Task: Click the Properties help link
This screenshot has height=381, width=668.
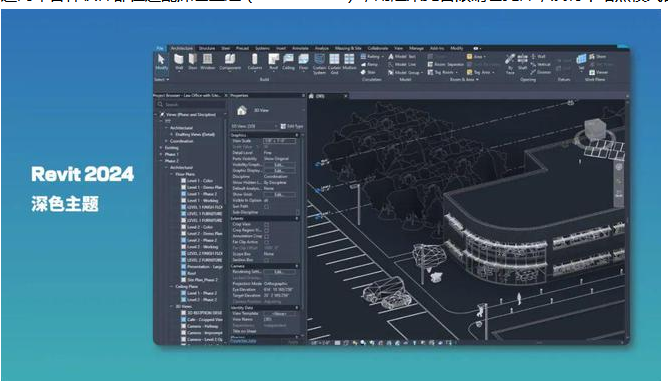Action: click(243, 341)
